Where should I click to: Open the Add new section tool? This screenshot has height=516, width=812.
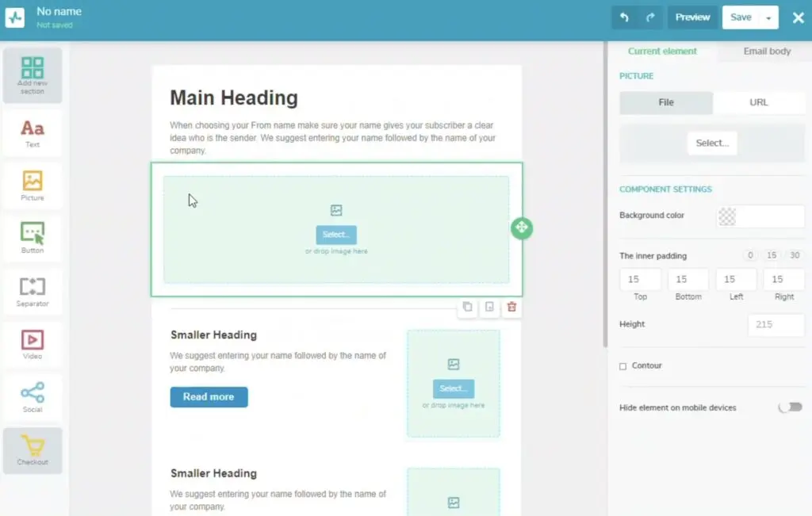click(33, 75)
